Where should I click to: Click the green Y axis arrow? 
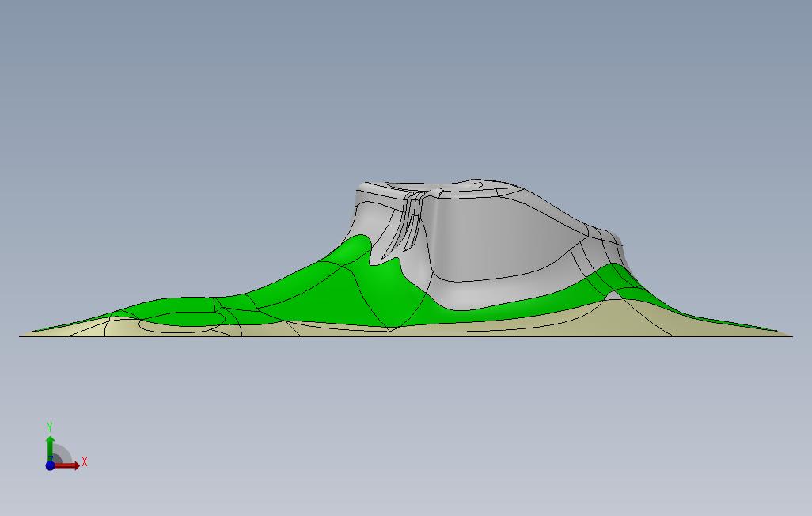coord(50,448)
